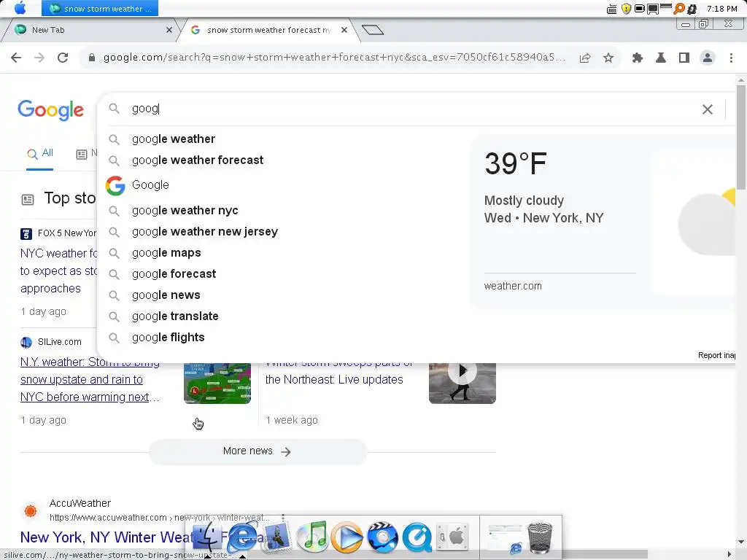Click the padlock site info icon
747x560 pixels.
click(x=92, y=58)
